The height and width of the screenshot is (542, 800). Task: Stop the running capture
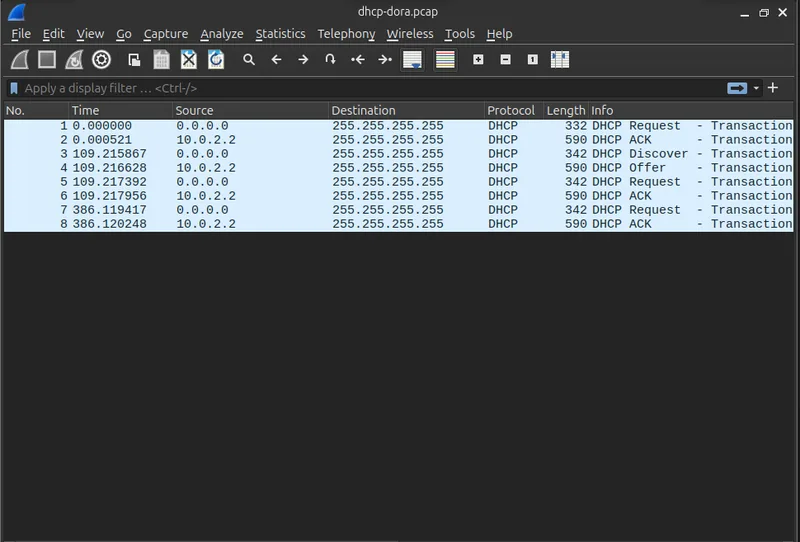[47, 60]
